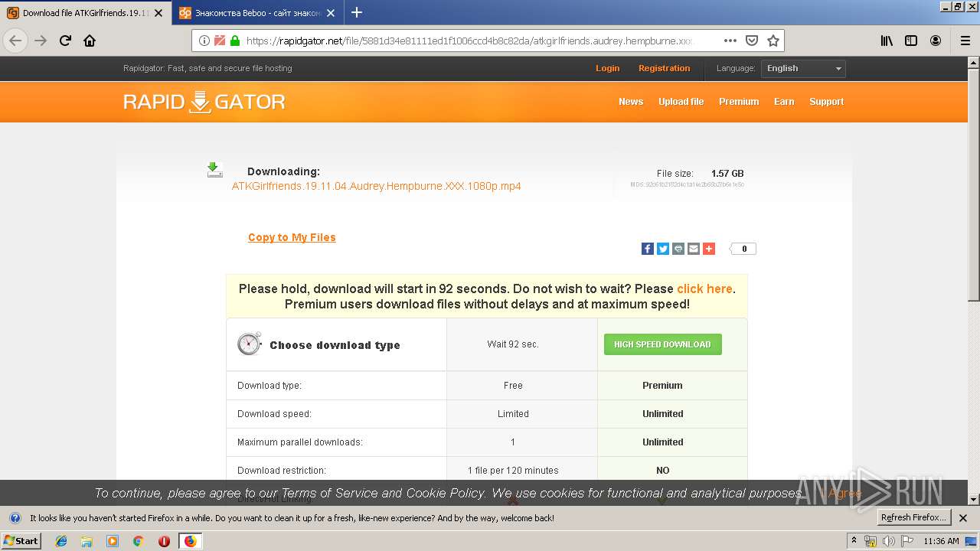Go to Firefox home page icon
The width and height of the screenshot is (980, 551).
point(90,41)
